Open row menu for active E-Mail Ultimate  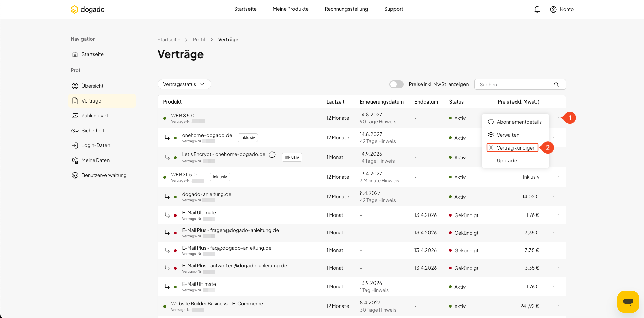[x=556, y=286]
